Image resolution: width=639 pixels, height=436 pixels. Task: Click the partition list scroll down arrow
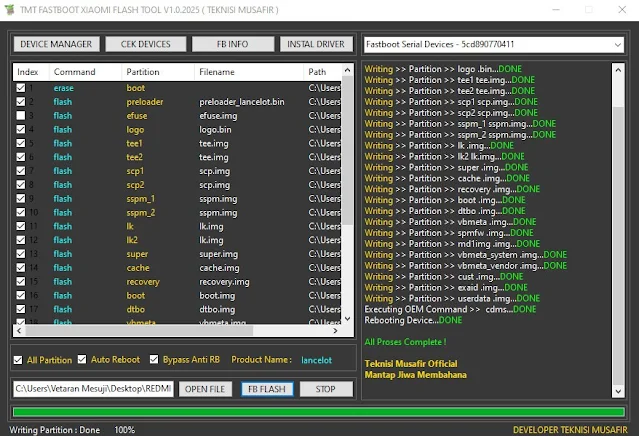pos(347,319)
